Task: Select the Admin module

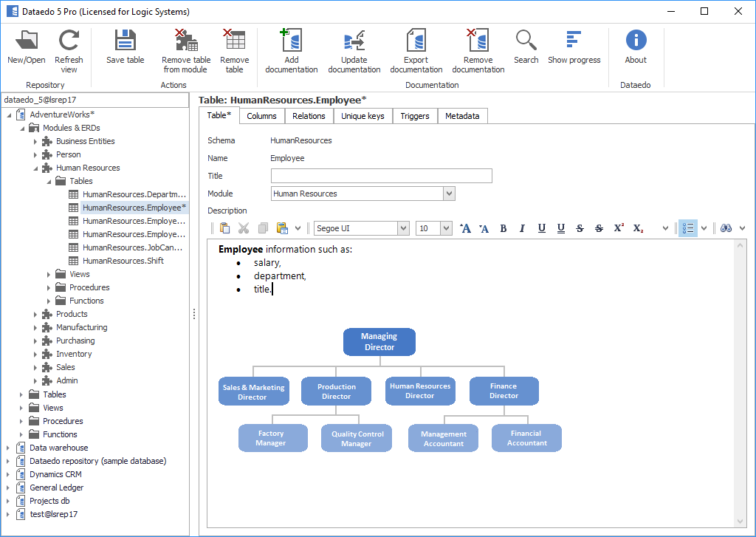Action: pyautogui.click(x=66, y=380)
